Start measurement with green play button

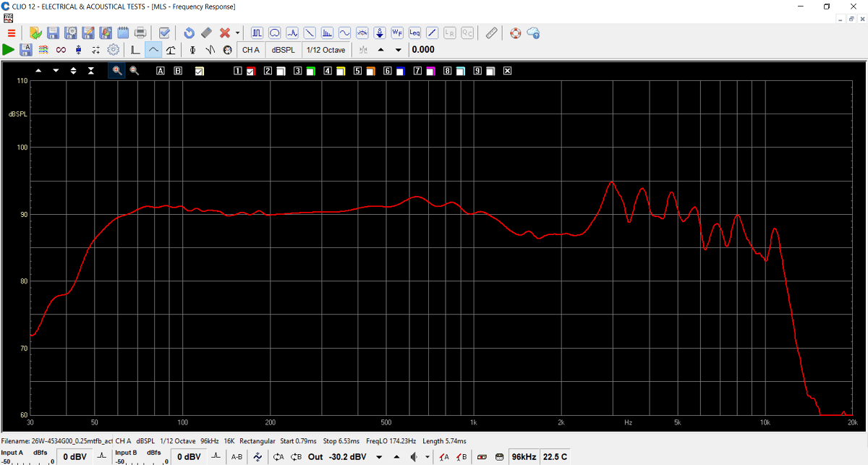(x=9, y=50)
